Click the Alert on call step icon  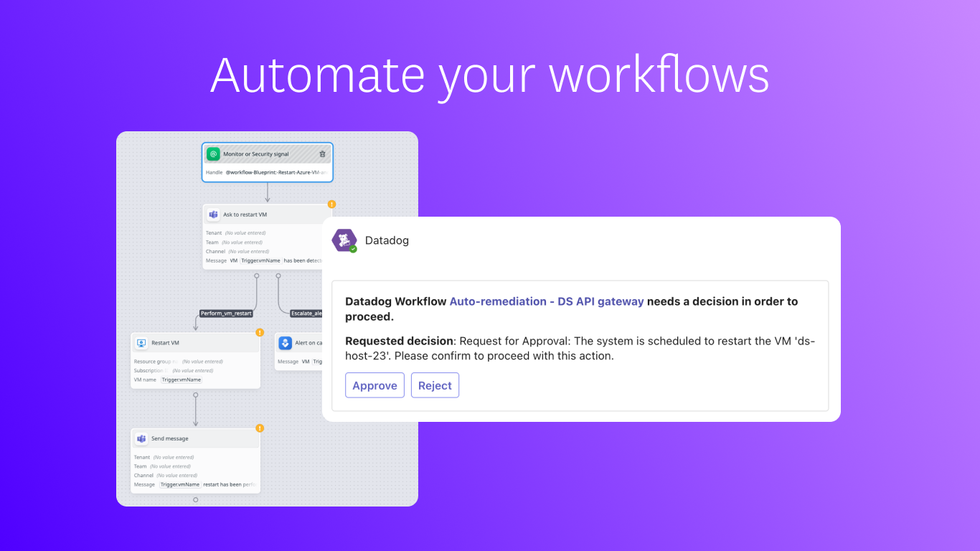pos(285,343)
